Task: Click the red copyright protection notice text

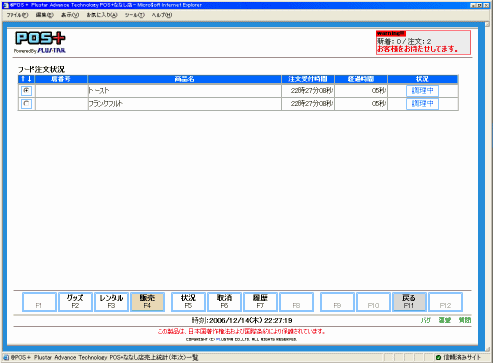Action: click(x=241, y=331)
